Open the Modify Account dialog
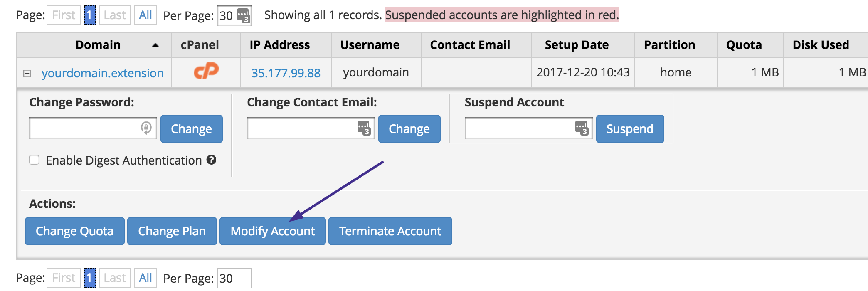The width and height of the screenshot is (868, 291). tap(272, 231)
